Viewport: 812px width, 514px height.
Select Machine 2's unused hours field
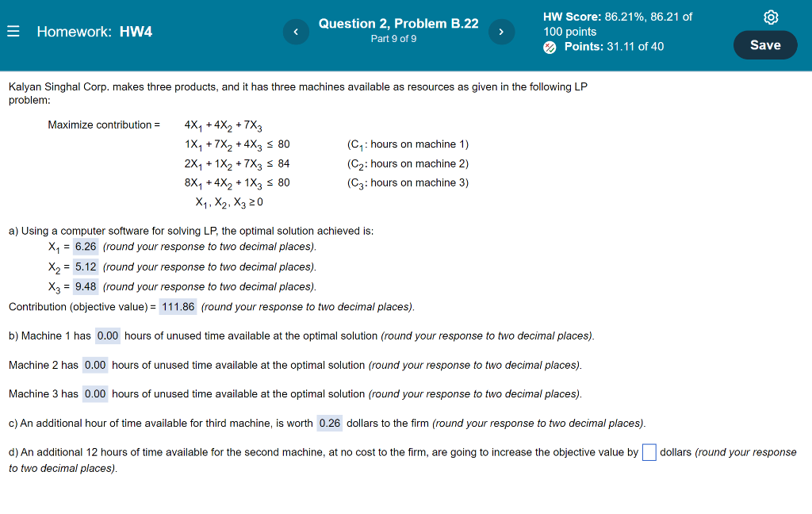94,365
